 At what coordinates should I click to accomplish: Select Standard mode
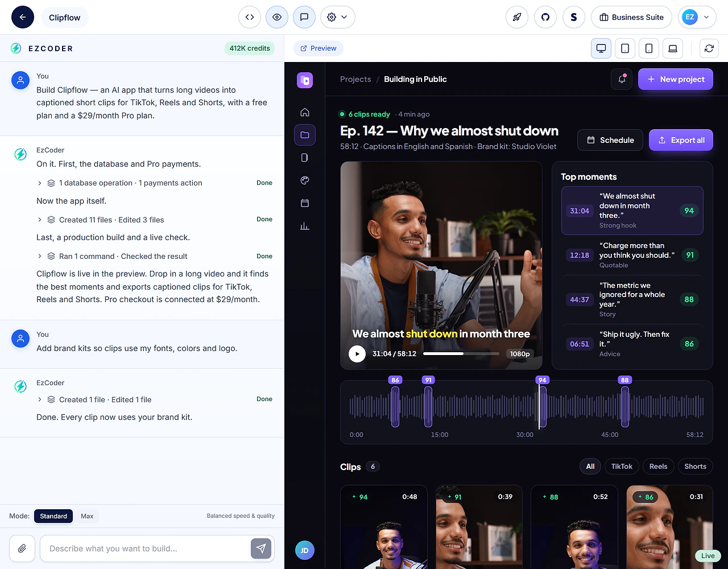(53, 516)
